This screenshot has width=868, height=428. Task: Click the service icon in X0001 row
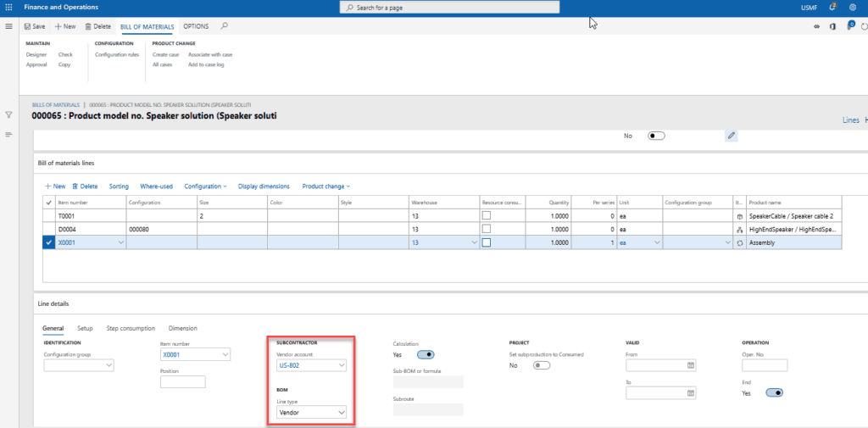(739, 242)
